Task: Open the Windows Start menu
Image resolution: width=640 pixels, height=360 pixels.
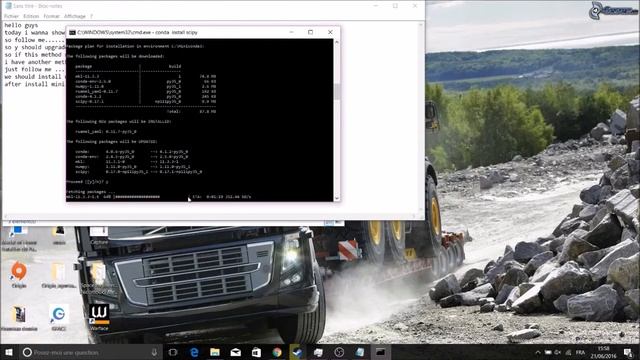Action: pos(9,352)
